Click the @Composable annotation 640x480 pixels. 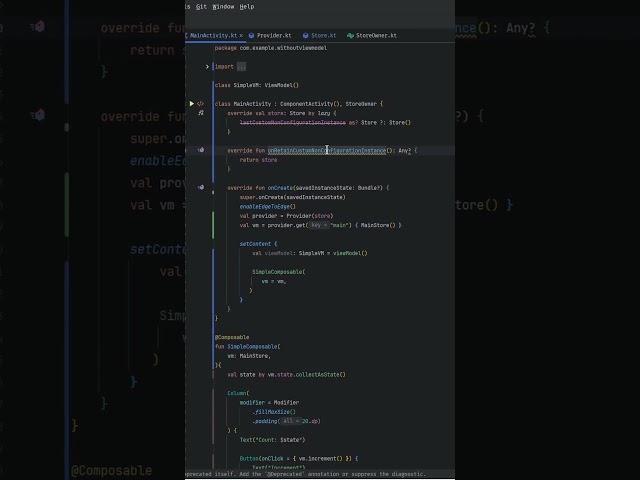click(232, 337)
